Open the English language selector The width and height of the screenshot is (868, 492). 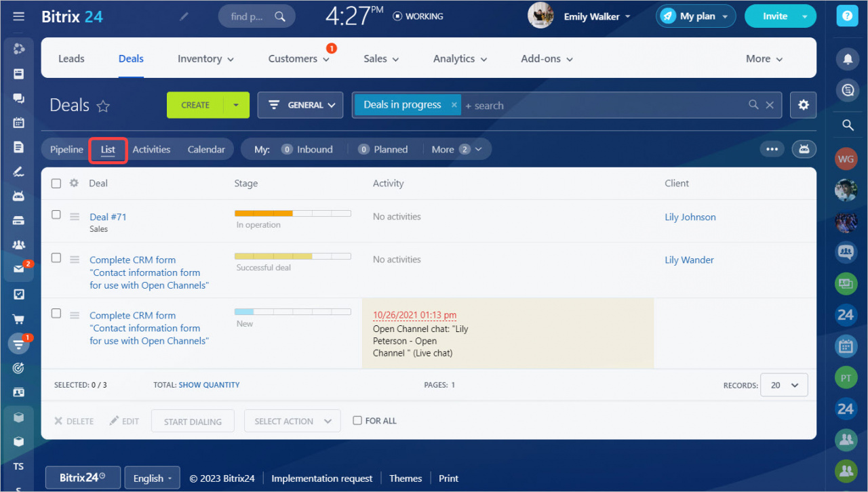(x=152, y=478)
